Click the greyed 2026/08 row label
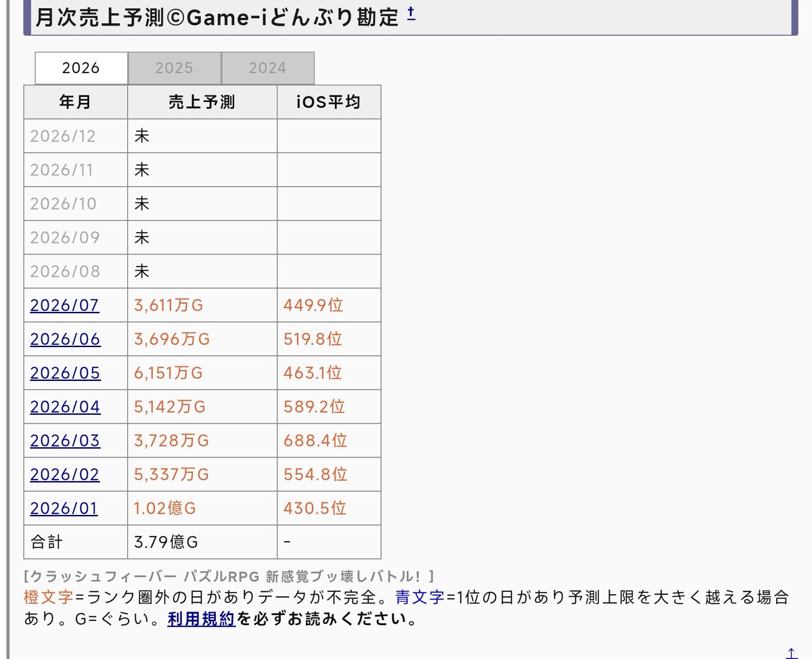The height and width of the screenshot is (659, 812). (x=65, y=271)
